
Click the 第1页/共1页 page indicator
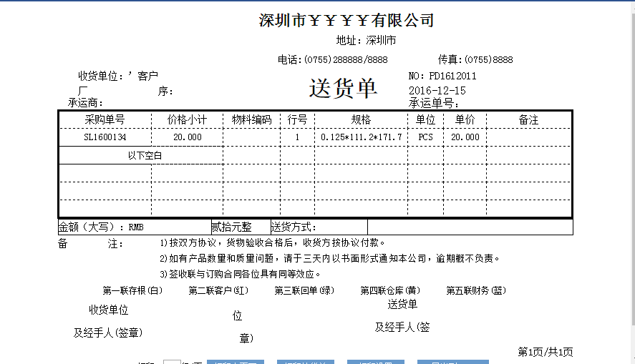tap(545, 352)
